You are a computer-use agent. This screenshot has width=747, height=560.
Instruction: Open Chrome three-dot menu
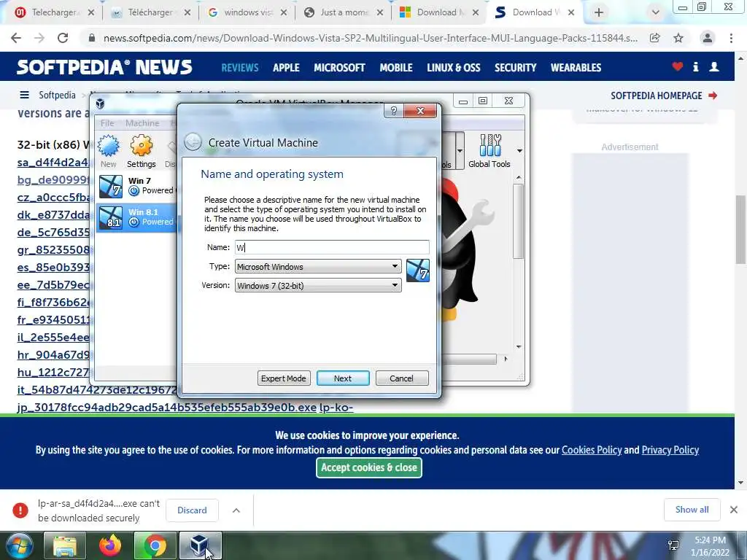pyautogui.click(x=731, y=38)
